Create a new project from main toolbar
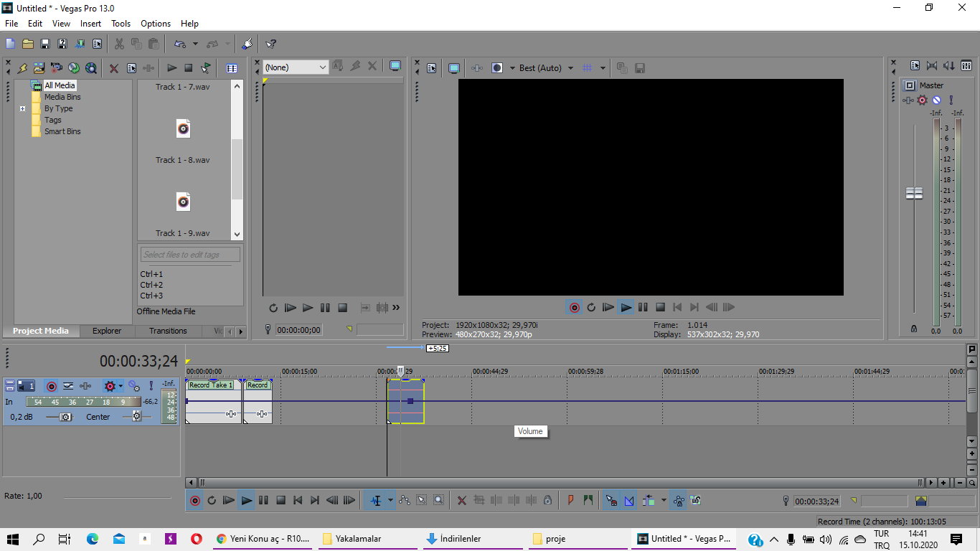 [x=10, y=44]
